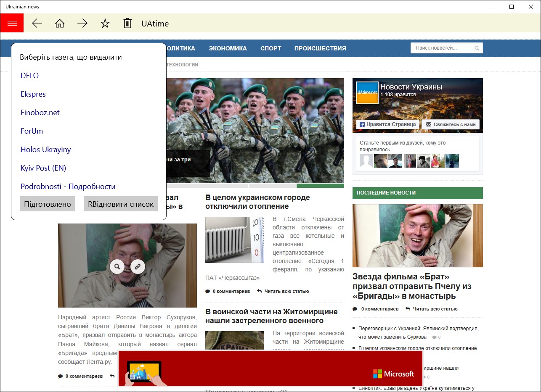Go back with the left arrow
Viewport: 541px width, 392px height.
pos(37,24)
